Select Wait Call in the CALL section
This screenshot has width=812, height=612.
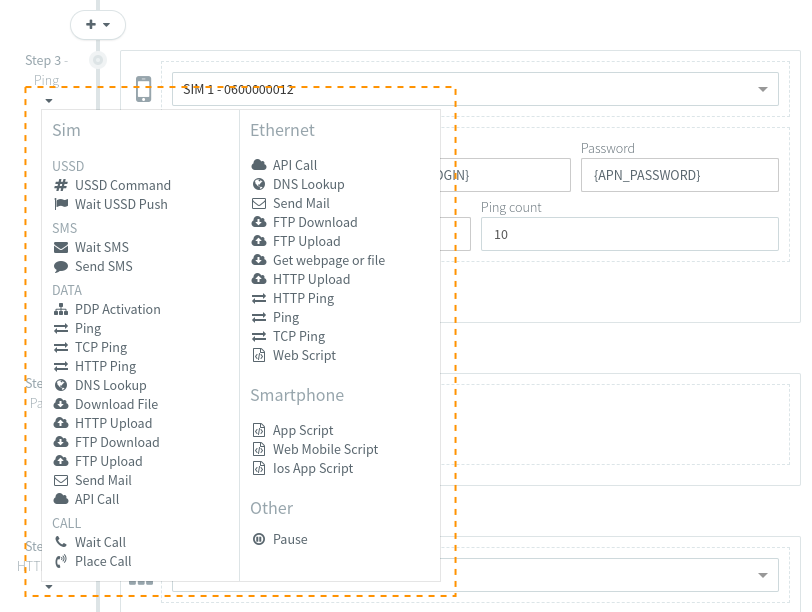pos(100,542)
